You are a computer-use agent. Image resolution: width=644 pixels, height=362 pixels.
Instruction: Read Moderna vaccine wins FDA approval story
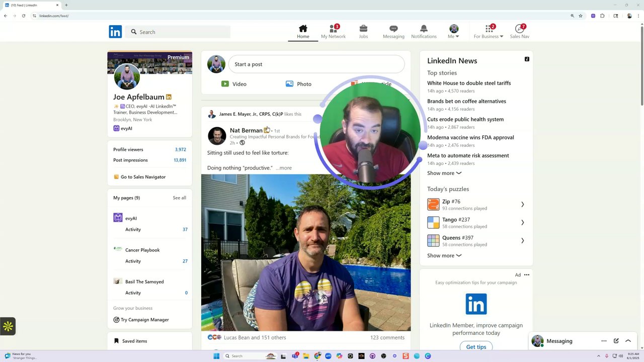click(470, 137)
